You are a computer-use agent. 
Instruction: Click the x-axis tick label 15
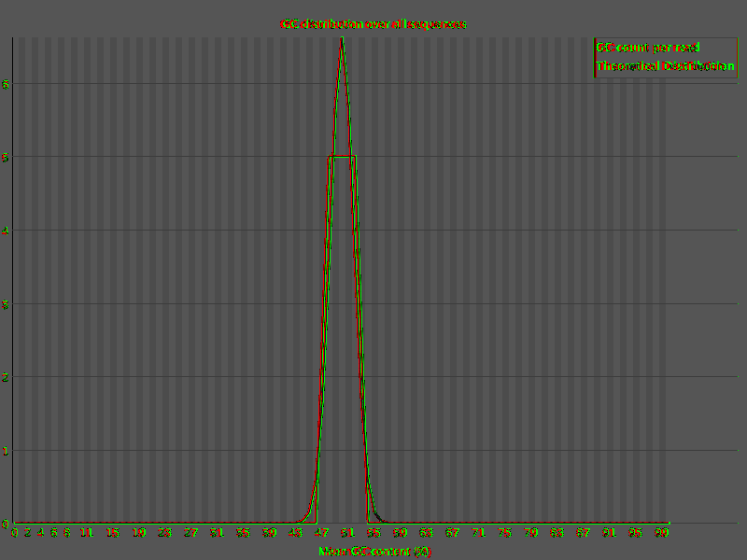click(112, 533)
